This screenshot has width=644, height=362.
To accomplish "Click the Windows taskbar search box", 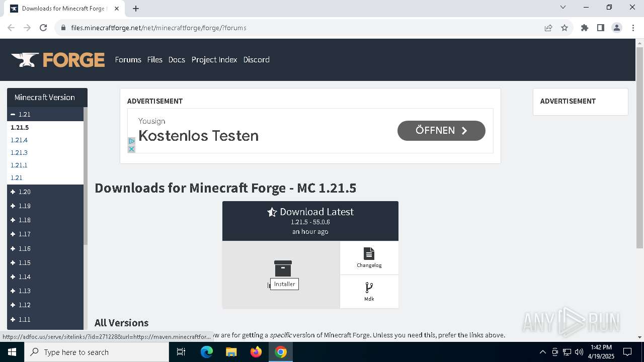I will click(x=97, y=352).
